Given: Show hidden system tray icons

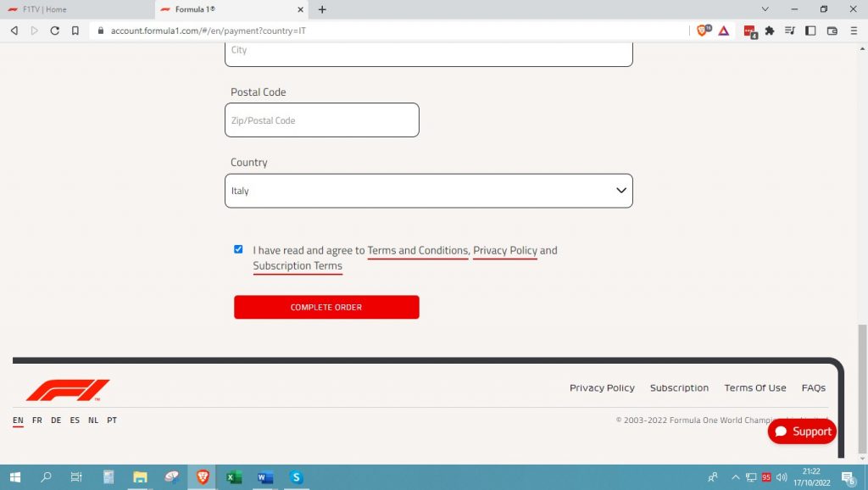Looking at the screenshot, I should 735,477.
